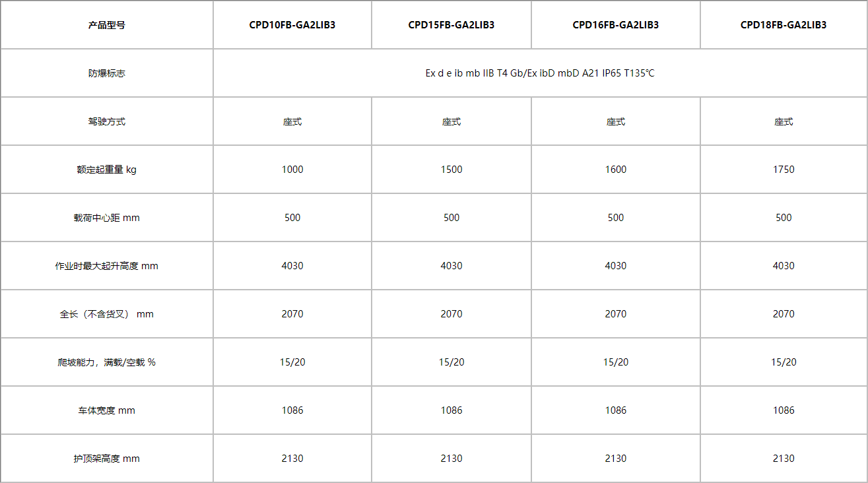
Task: Click the 1000 rated capacity cell
Action: [x=292, y=170]
